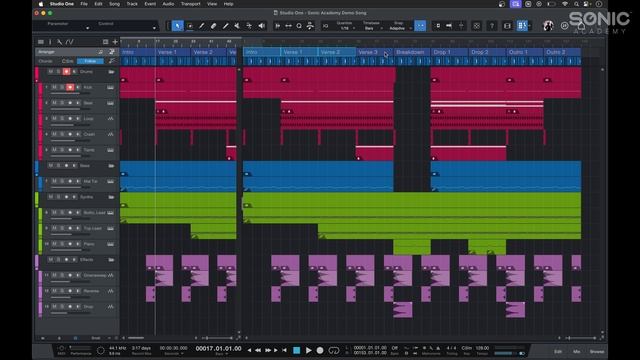Select the Bend tool

pyautogui.click(x=249, y=26)
